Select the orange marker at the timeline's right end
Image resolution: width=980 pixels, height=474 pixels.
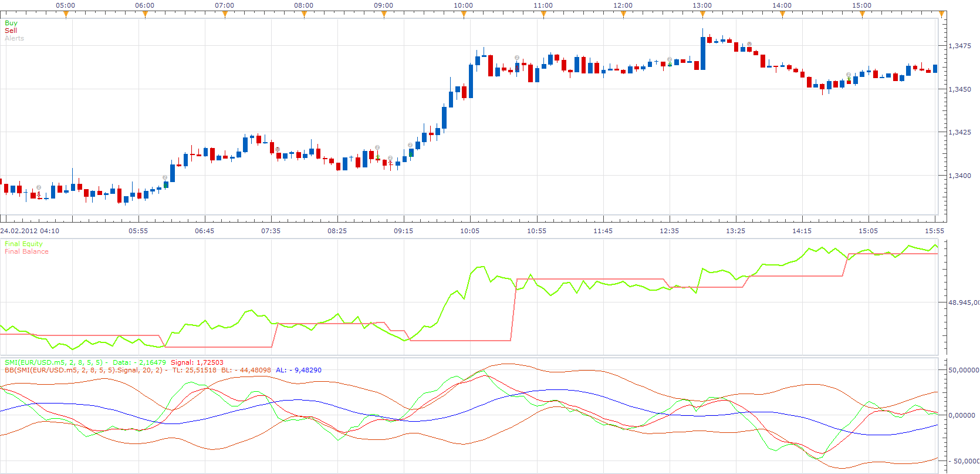[x=941, y=15]
